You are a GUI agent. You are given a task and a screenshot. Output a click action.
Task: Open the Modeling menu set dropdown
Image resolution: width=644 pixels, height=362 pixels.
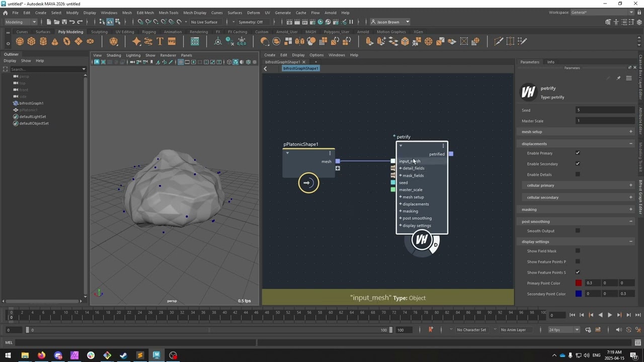click(x=21, y=22)
